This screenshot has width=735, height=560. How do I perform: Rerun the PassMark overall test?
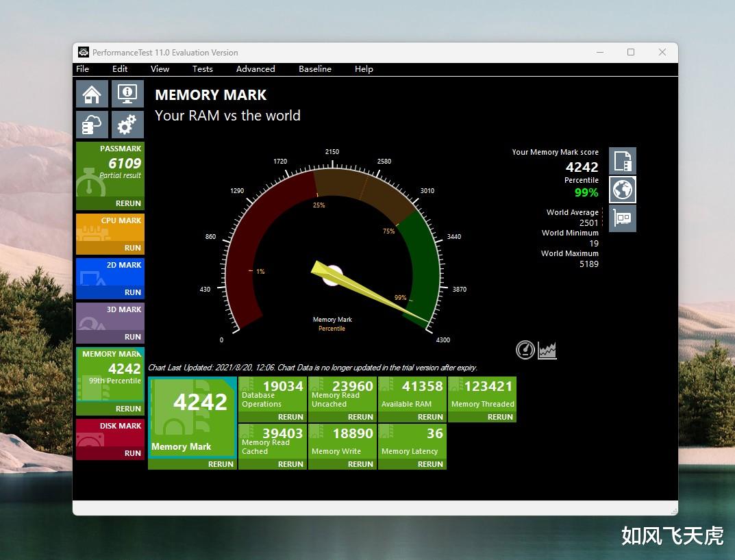coord(128,203)
